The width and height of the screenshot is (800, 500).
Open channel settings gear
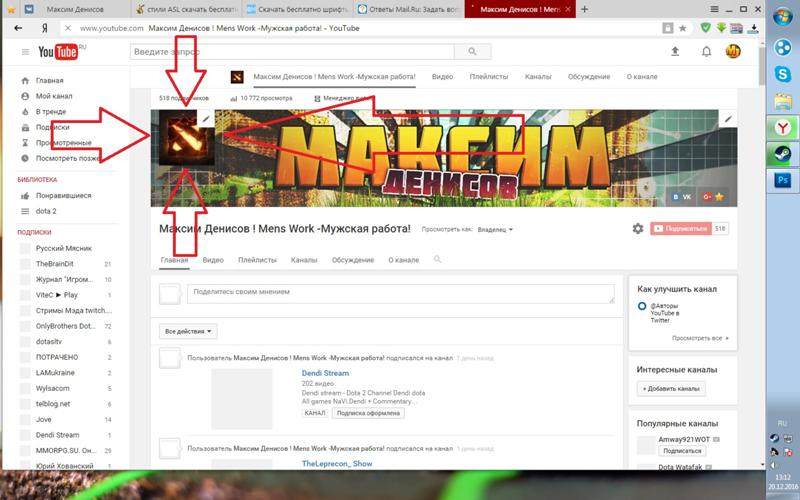[x=638, y=229]
